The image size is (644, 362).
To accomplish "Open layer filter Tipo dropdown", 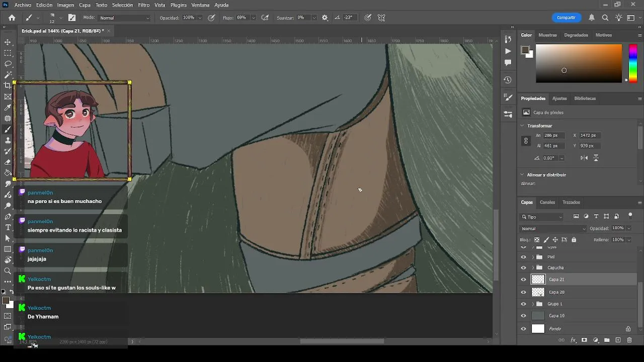I will 542,217.
